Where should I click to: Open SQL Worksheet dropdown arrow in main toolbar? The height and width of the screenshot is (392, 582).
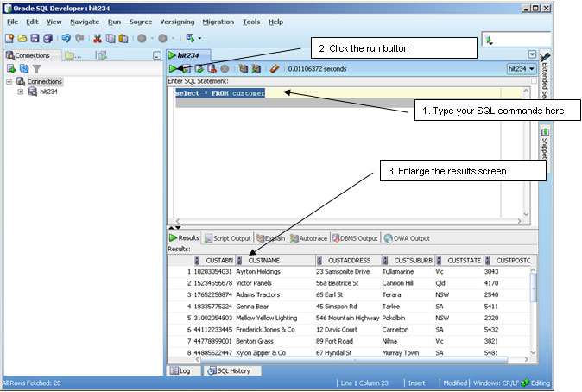tap(199, 38)
